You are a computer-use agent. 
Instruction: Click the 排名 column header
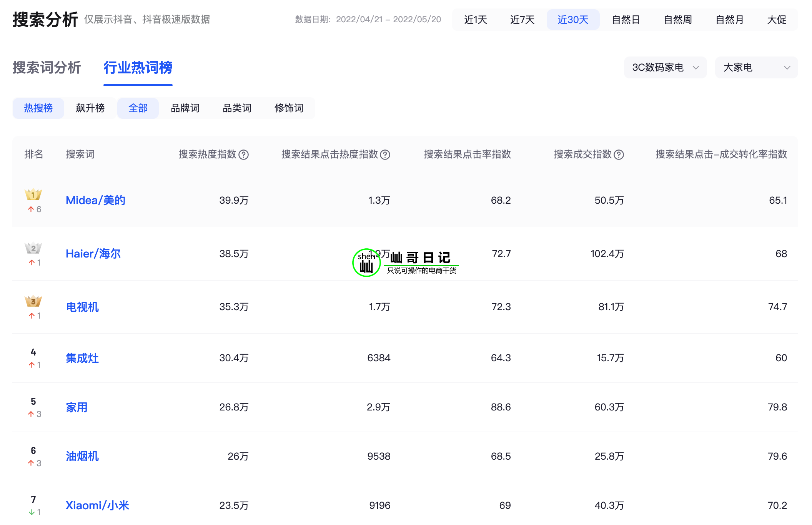(x=33, y=155)
